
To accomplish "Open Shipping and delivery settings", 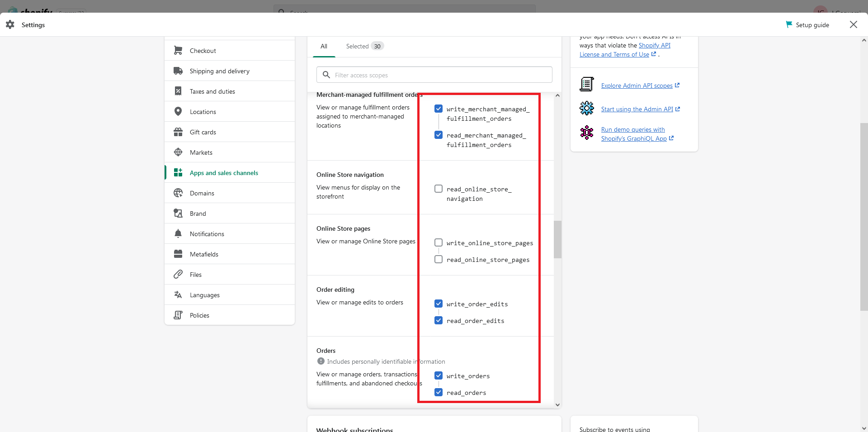I will point(230,71).
